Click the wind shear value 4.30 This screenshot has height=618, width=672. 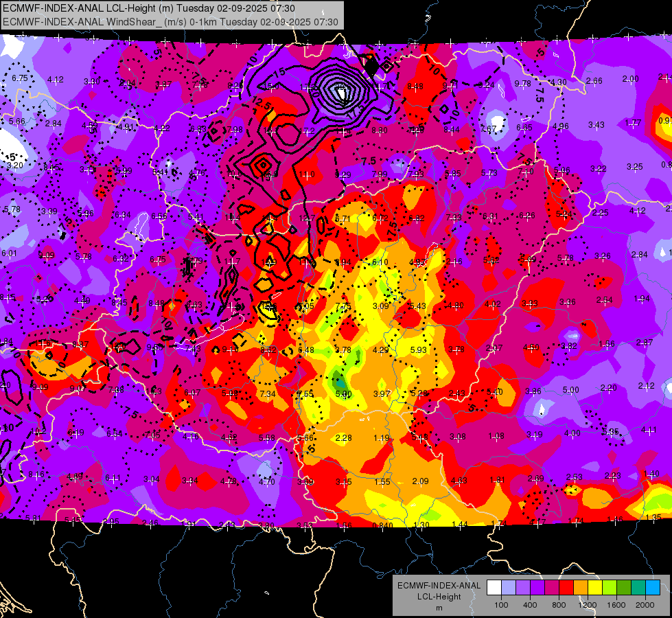click(x=559, y=82)
